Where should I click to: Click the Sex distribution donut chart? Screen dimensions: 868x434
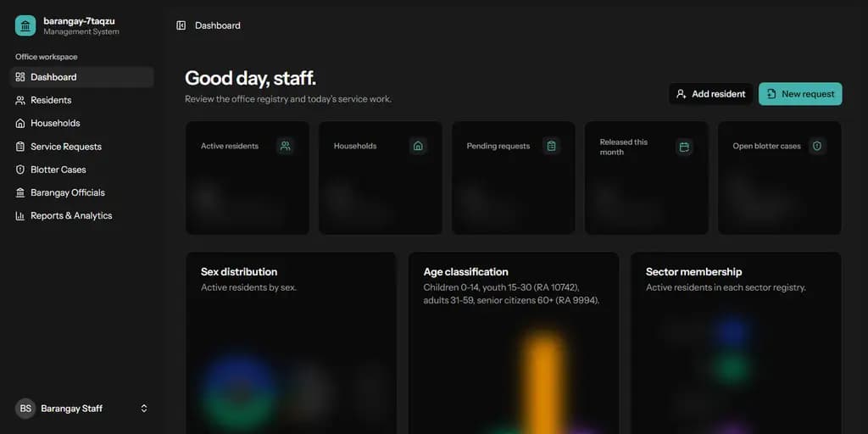click(239, 393)
